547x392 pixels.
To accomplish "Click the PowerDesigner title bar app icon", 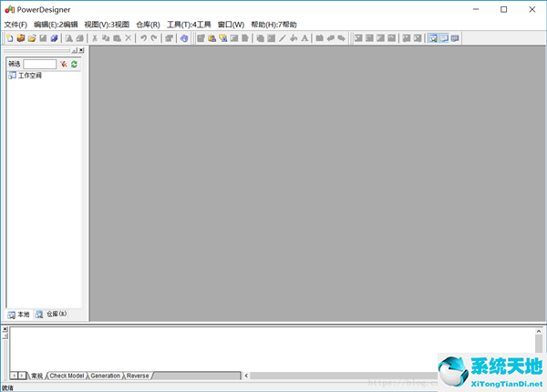I will click(x=9, y=9).
